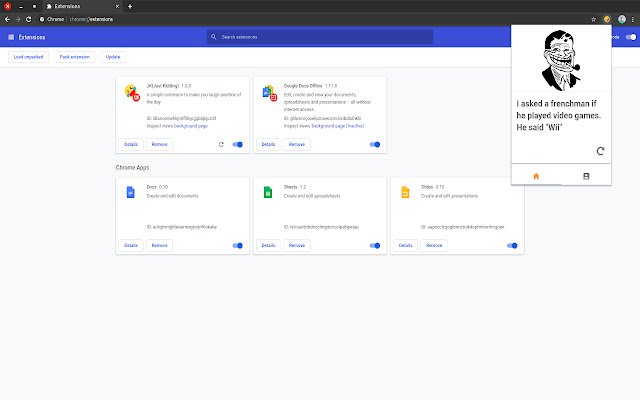The image size is (640, 400).
Task: Open Details for Sheets app
Action: coord(268,246)
